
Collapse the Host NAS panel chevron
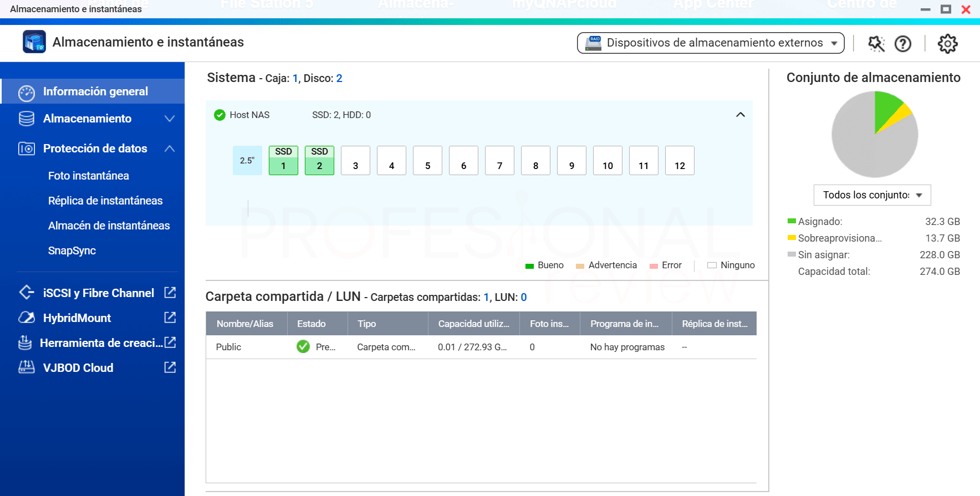[x=741, y=115]
